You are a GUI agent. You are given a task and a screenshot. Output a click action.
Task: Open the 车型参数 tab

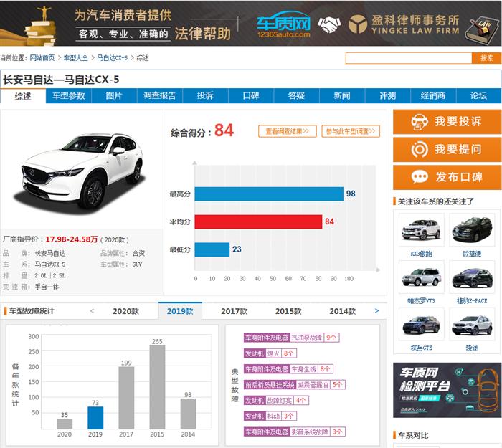click(69, 95)
